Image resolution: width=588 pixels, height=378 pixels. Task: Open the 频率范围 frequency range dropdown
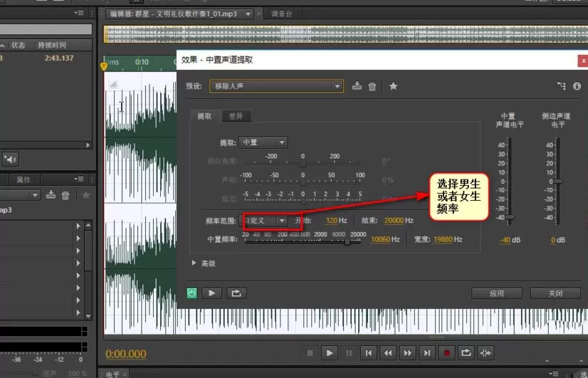click(263, 221)
